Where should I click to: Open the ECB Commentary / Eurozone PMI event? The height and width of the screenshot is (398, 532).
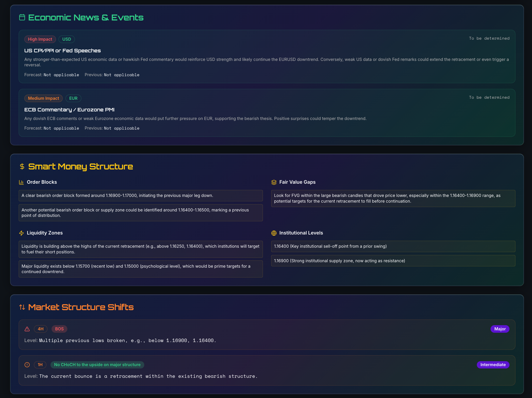69,110
